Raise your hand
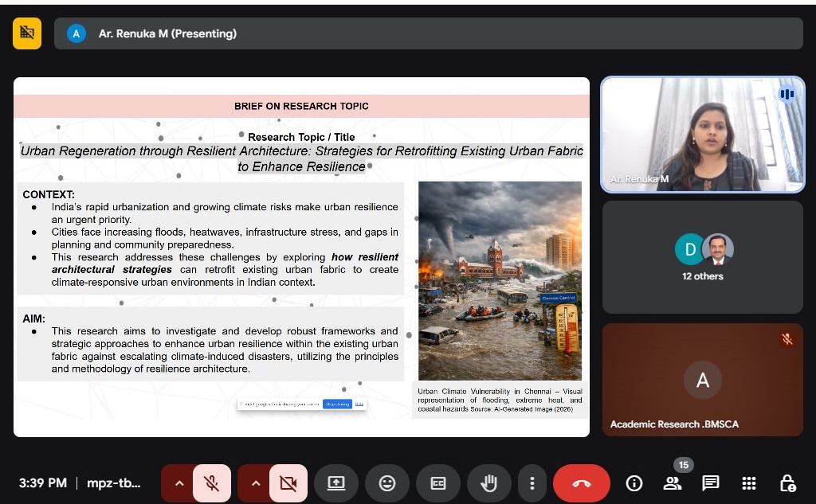816x504 pixels. pyautogui.click(x=488, y=483)
